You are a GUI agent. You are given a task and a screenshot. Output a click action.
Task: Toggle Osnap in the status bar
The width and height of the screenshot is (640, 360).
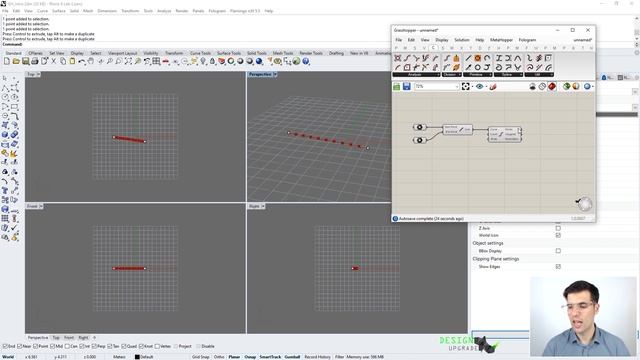250,357
